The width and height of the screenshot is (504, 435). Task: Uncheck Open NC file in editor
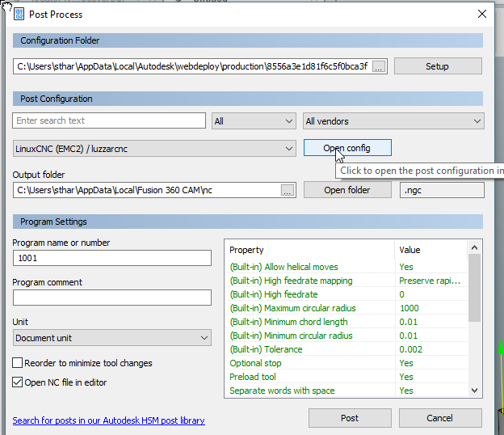pos(18,382)
